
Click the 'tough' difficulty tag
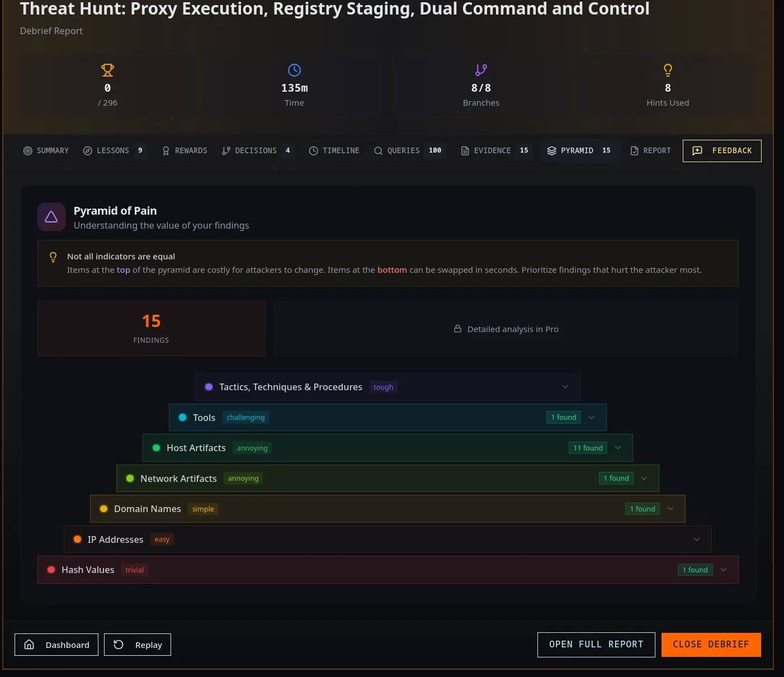[x=383, y=387]
